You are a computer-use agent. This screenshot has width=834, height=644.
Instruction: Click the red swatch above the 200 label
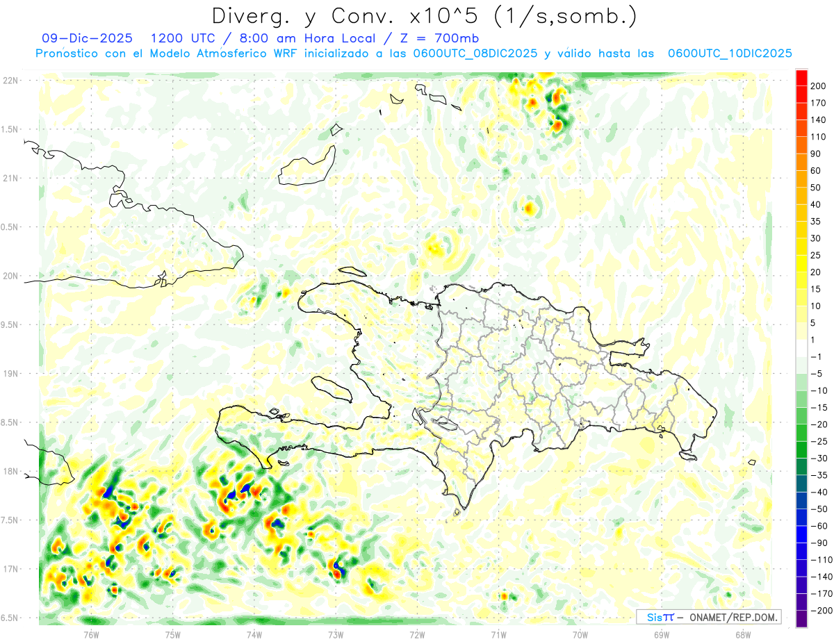click(x=801, y=78)
